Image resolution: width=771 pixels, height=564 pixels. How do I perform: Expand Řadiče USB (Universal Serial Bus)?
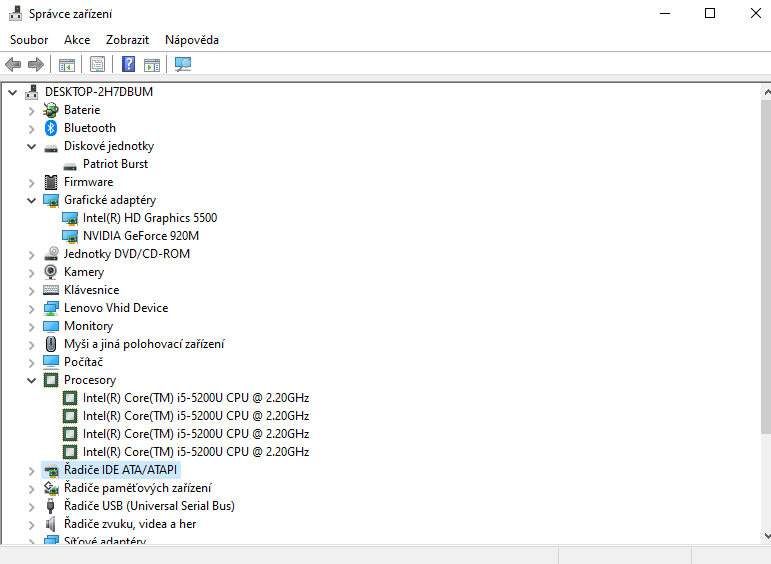[31, 507]
